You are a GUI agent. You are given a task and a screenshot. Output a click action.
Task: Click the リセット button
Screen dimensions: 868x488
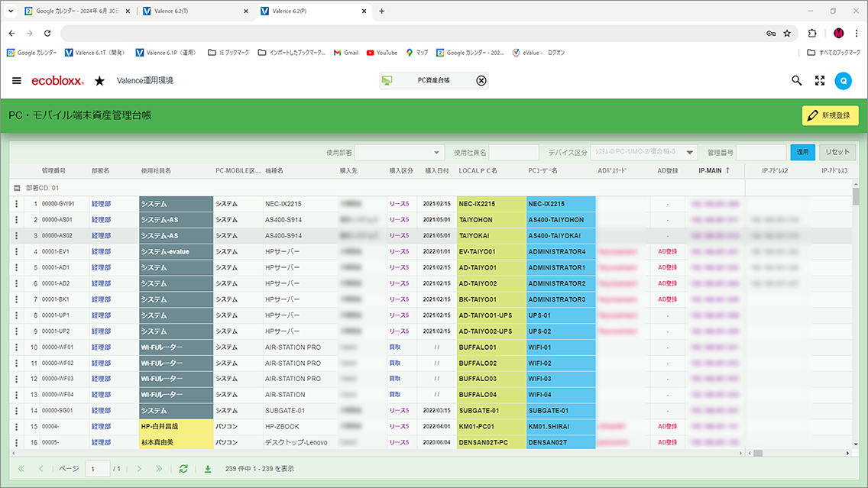[837, 152]
